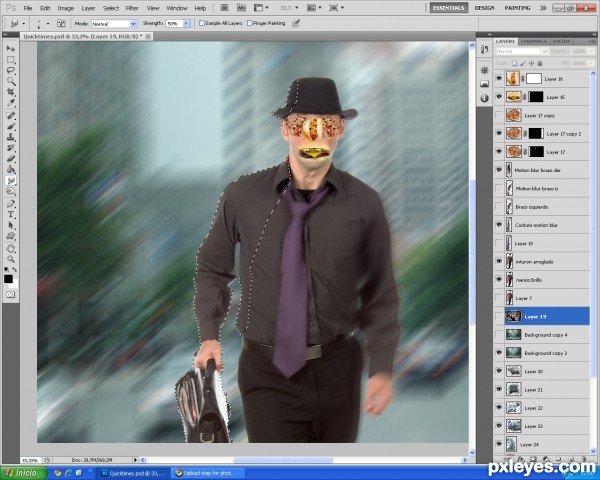Select the Paint Bucket tool
Screen dimensions: 600x480
click(x=11, y=169)
